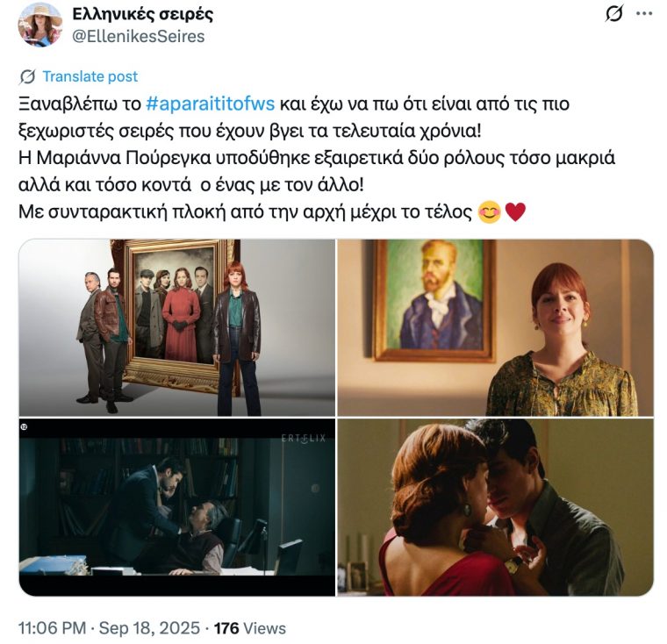Visit the @EllenikesSeires handle
The height and width of the screenshot is (644, 667).
139,37
